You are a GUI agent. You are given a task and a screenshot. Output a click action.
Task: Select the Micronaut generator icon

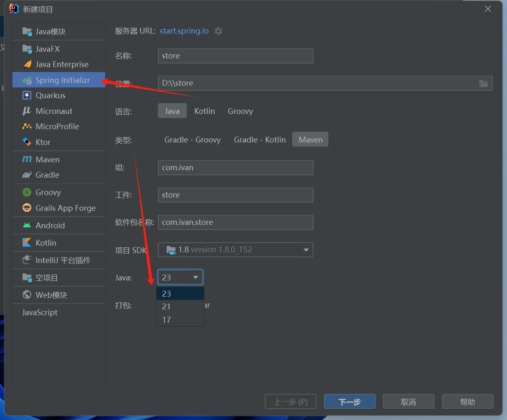[x=27, y=111]
